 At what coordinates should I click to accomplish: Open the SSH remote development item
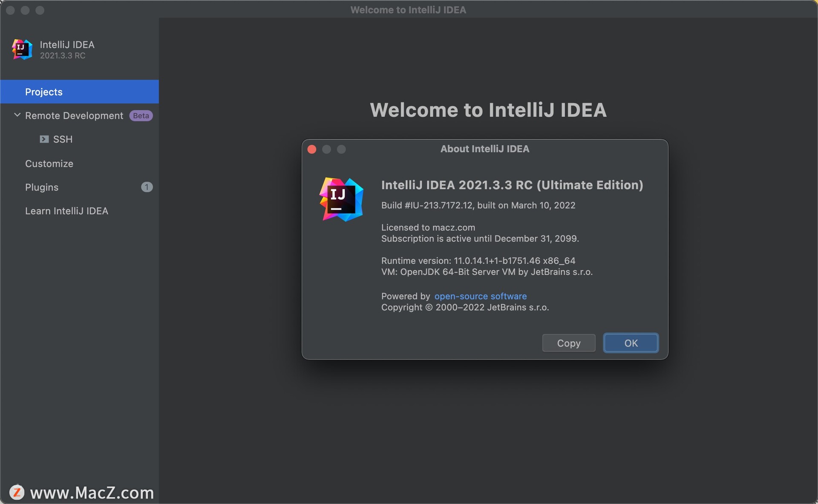63,139
